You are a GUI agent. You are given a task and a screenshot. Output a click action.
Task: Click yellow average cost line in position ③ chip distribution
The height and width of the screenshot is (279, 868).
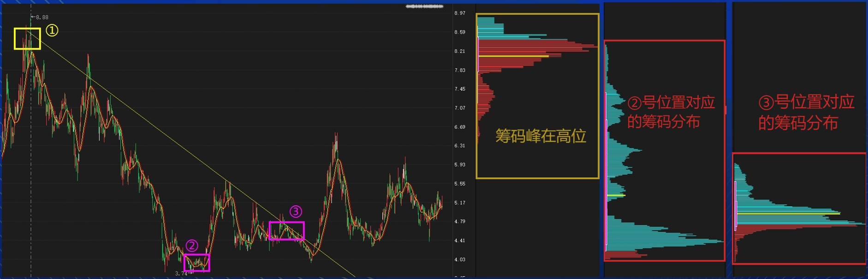click(788, 214)
